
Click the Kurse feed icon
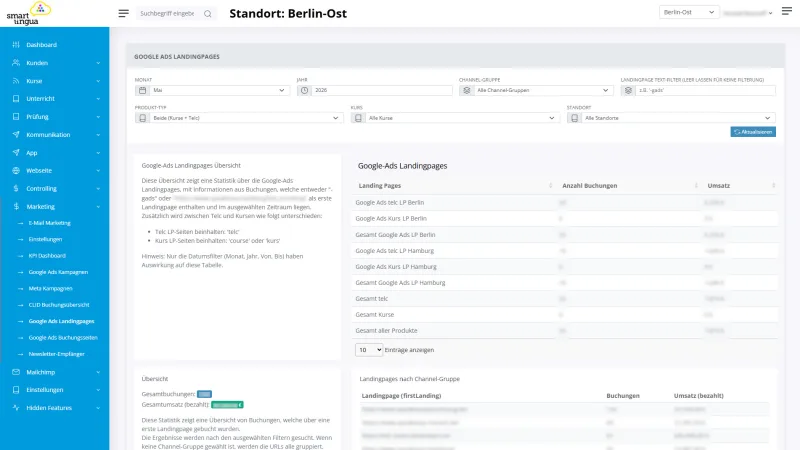[x=16, y=81]
